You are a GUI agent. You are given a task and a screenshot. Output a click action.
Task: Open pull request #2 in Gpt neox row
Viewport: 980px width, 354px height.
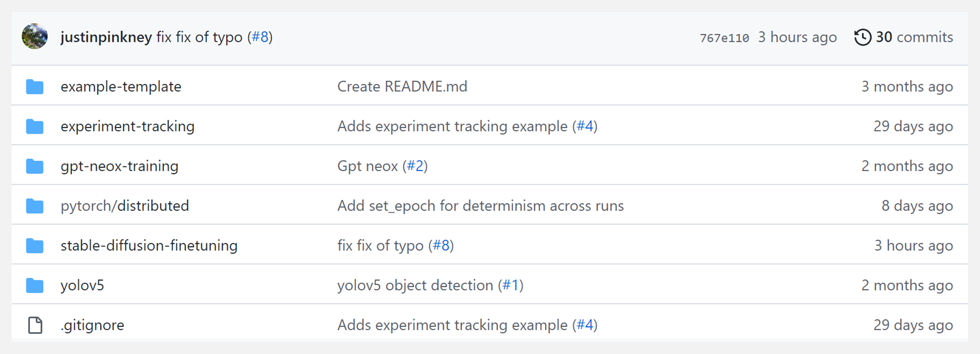coord(415,166)
